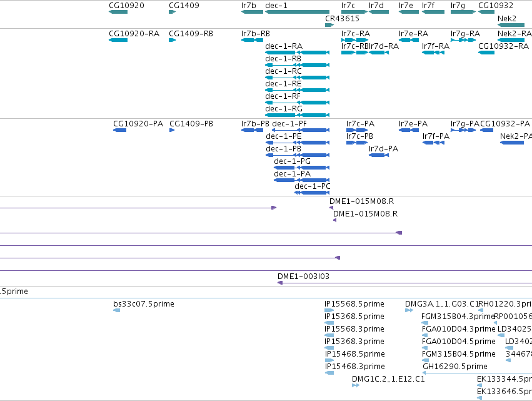The image size is (532, 401).
Task: Select the Ir7f-PA protein label
Action: pyautogui.click(x=436, y=136)
